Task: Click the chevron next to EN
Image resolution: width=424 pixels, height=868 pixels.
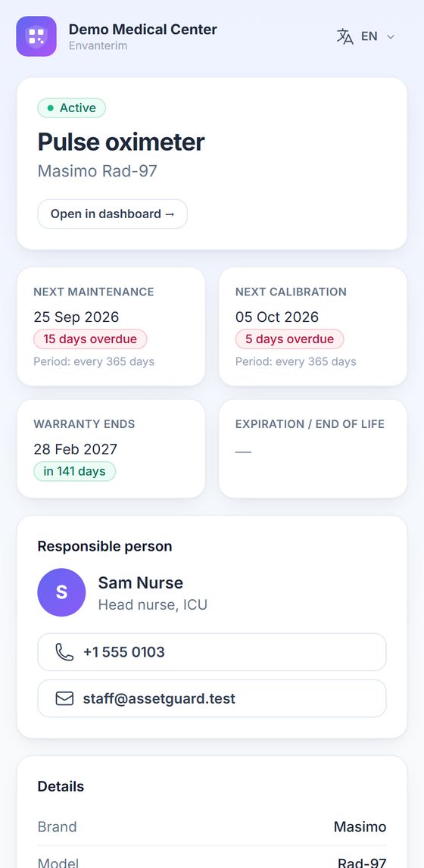Action: (x=390, y=37)
